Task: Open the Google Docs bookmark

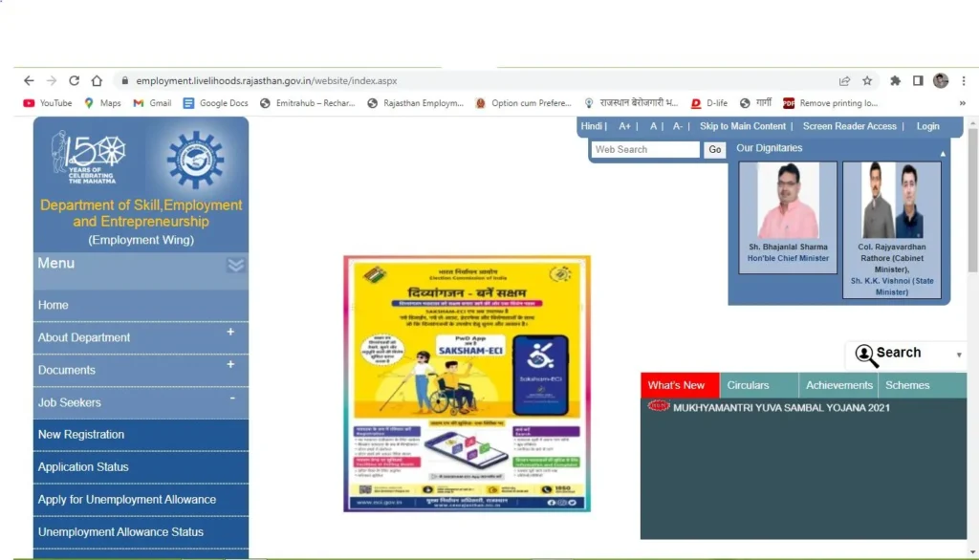Action: click(x=215, y=103)
